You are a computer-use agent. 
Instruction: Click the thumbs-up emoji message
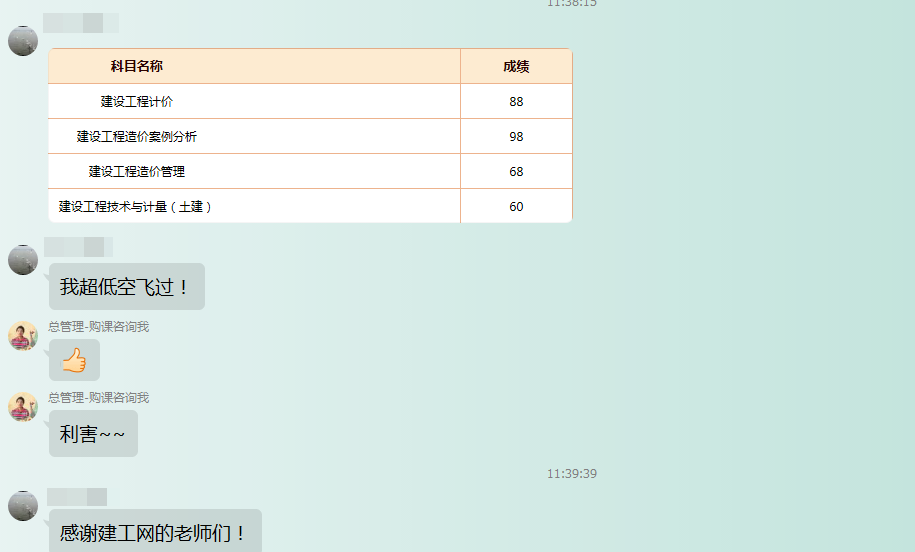pos(74,360)
